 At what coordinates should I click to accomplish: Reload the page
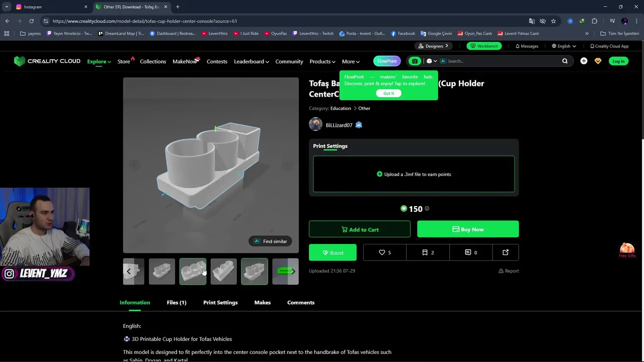point(31,21)
